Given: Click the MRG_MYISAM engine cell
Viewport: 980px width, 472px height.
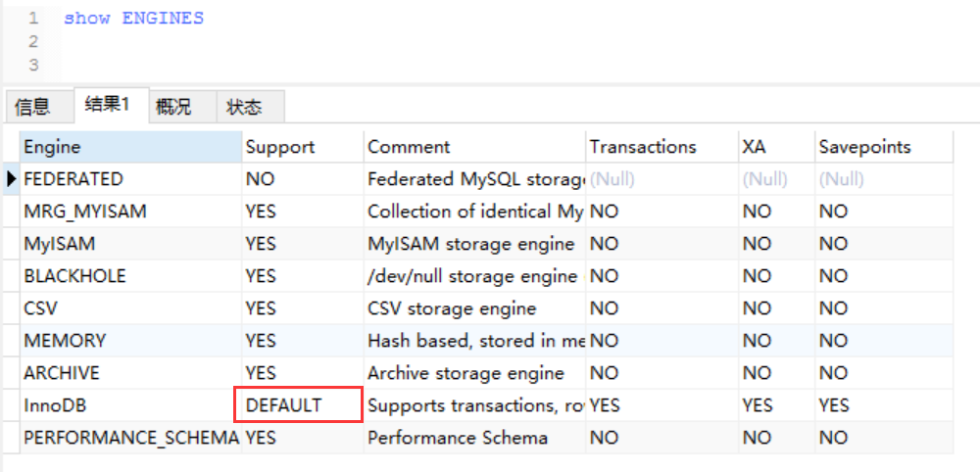Looking at the screenshot, I should [130, 211].
